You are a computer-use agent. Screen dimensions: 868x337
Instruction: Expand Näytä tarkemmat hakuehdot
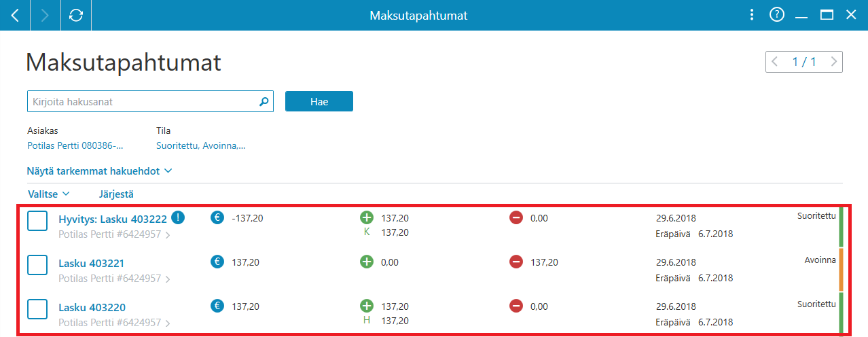coord(100,171)
